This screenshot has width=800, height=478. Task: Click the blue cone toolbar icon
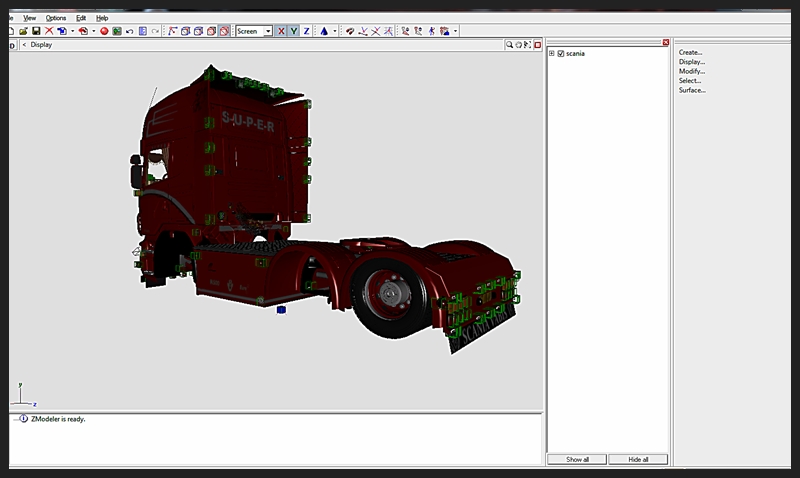(x=324, y=31)
